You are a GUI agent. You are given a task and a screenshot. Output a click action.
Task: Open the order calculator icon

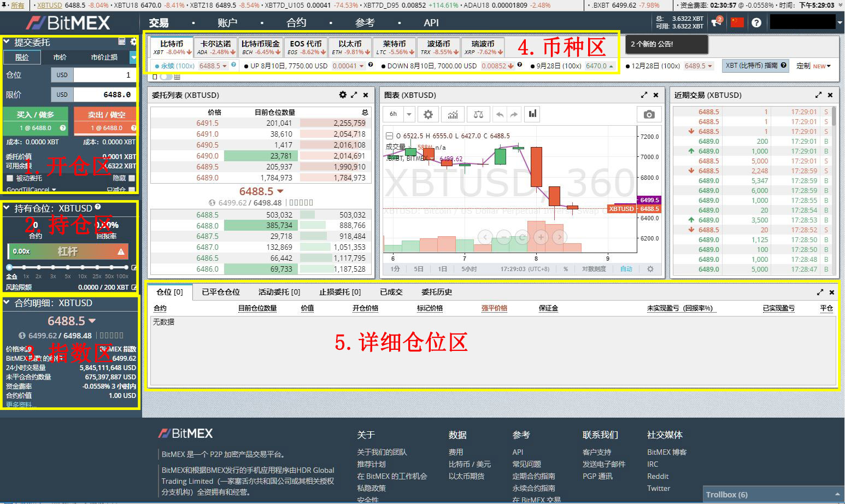click(x=122, y=42)
